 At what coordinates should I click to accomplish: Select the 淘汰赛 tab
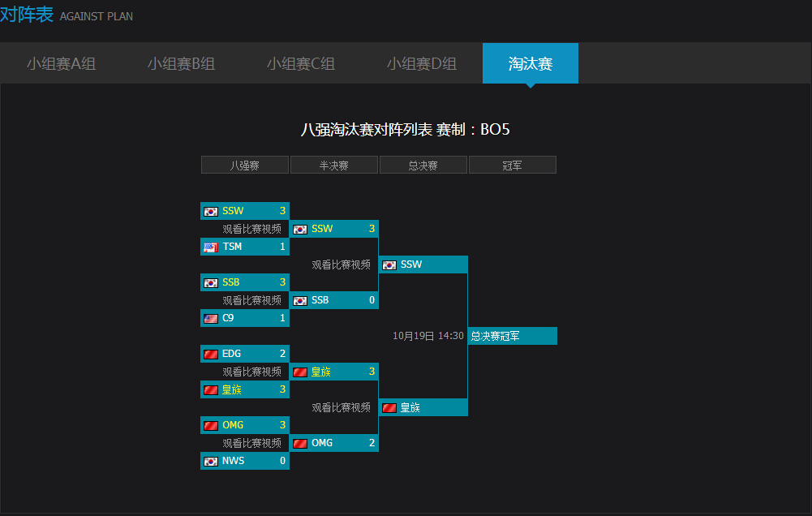[x=531, y=64]
